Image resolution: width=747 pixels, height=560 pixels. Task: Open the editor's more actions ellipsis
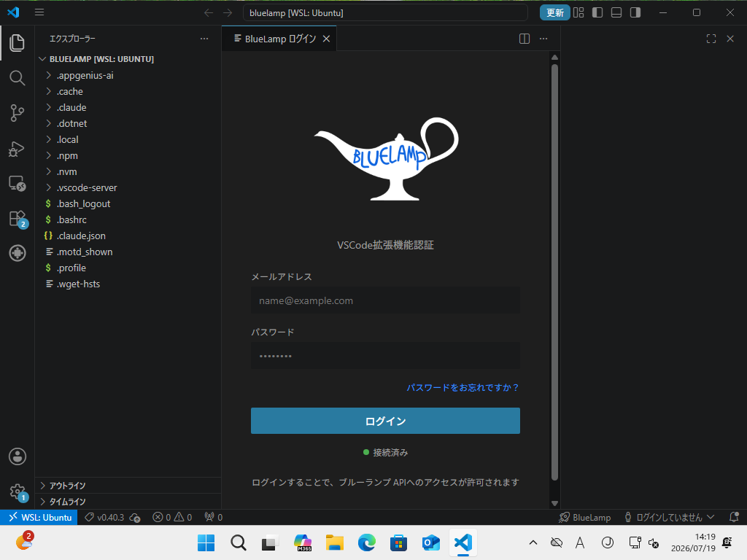[543, 39]
